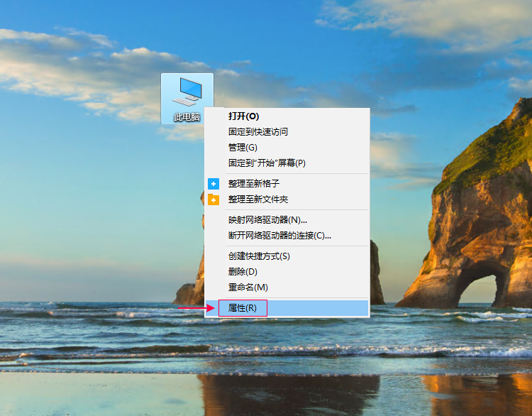Image resolution: width=532 pixels, height=416 pixels.
Task: Choose 创建快捷方式(S) from the menu
Action: click(287, 256)
